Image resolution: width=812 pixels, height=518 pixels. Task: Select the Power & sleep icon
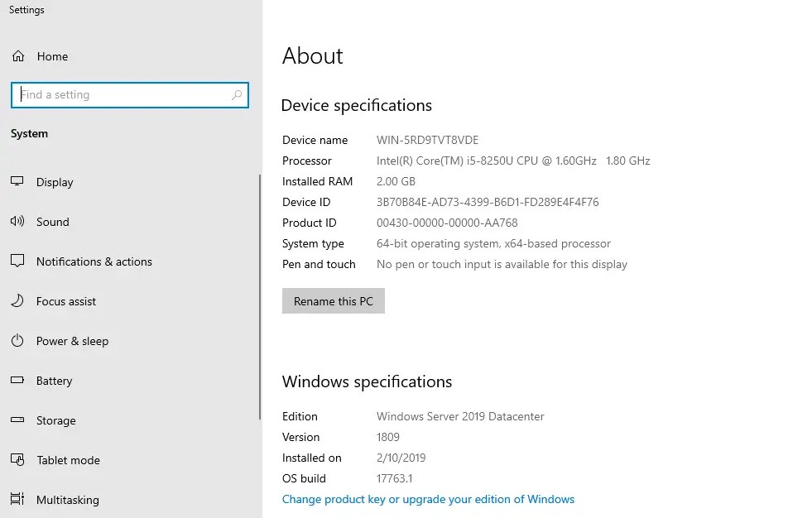pyautogui.click(x=18, y=341)
